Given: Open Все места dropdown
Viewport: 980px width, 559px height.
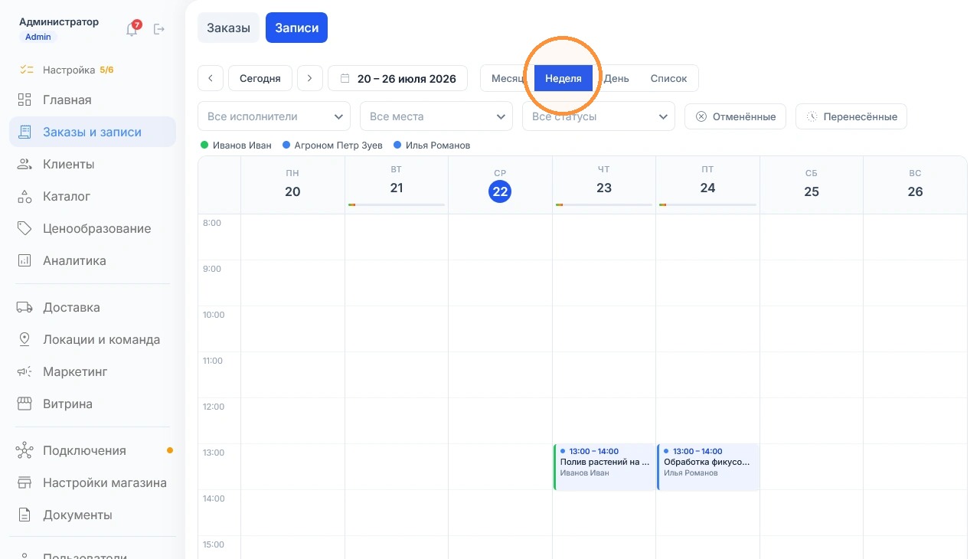Looking at the screenshot, I should coord(436,116).
